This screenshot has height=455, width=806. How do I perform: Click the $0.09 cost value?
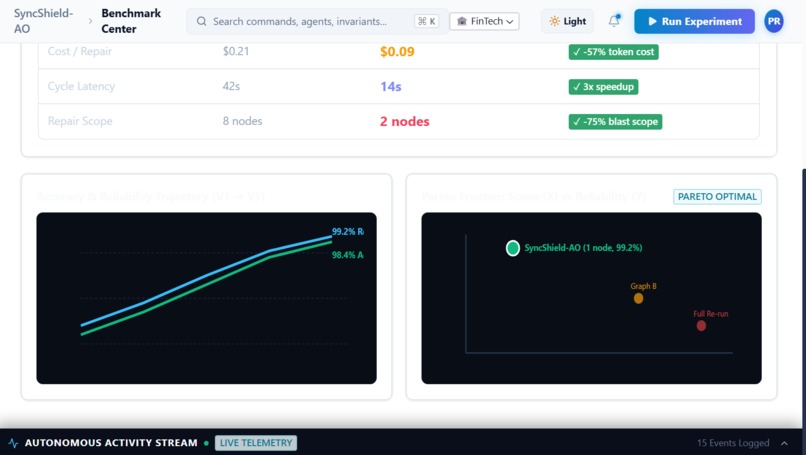pyautogui.click(x=397, y=51)
